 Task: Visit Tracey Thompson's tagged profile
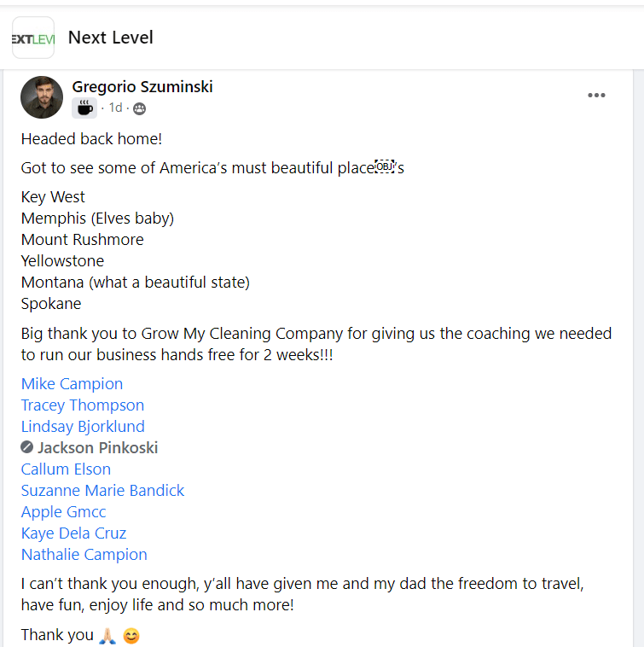(x=83, y=405)
